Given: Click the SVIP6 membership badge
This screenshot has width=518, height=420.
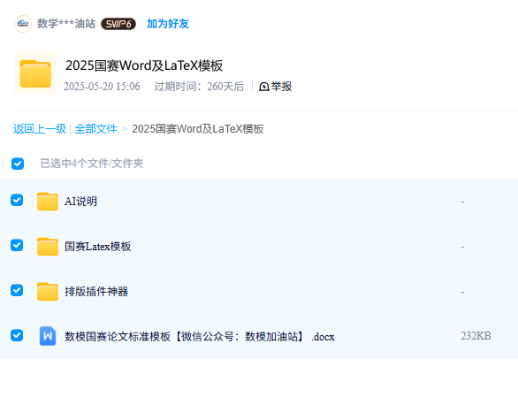Looking at the screenshot, I should tap(118, 24).
